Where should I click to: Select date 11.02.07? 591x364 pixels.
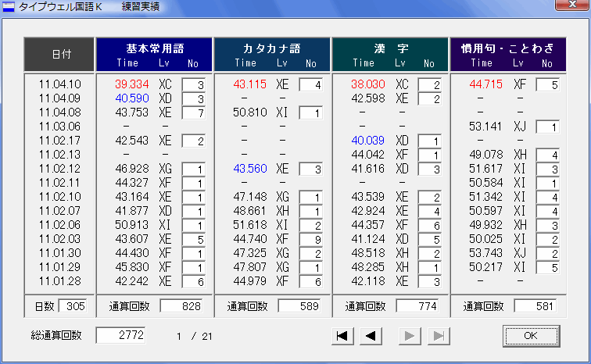(59, 211)
